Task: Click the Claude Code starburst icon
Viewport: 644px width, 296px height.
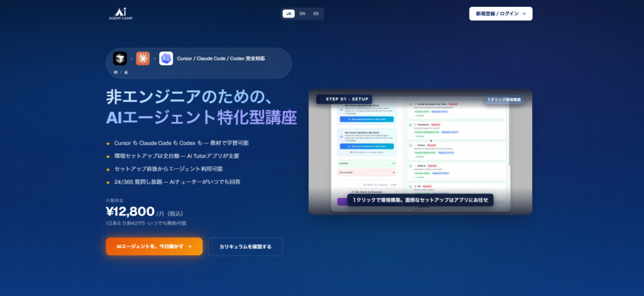Action: (x=143, y=58)
